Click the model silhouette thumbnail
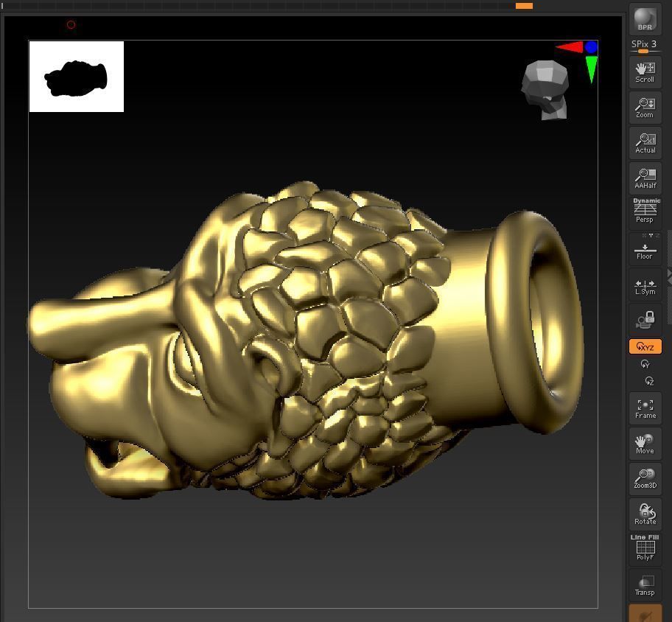 pos(77,77)
